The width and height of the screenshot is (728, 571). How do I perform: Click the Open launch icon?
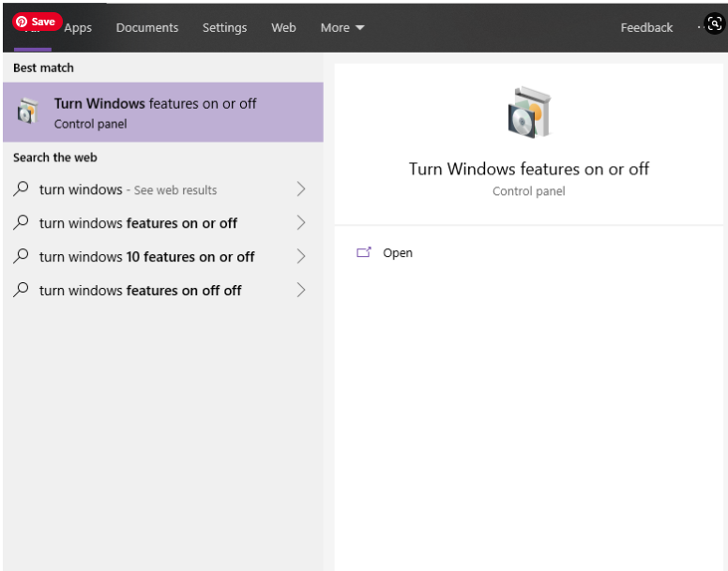[364, 252]
